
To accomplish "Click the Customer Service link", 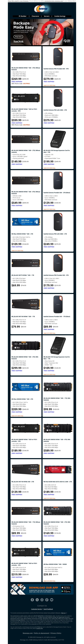I will click(x=37, y=609).
